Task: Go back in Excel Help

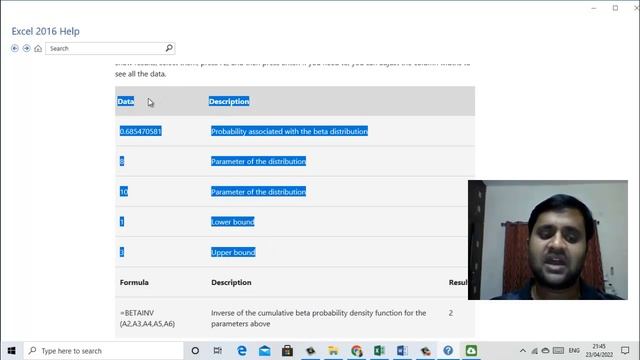Action: pyautogui.click(x=15, y=48)
